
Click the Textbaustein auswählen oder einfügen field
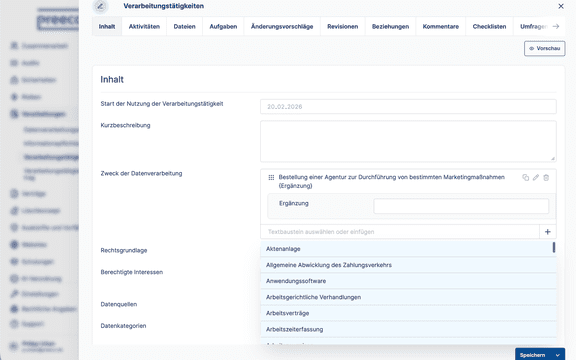pyautogui.click(x=400, y=232)
